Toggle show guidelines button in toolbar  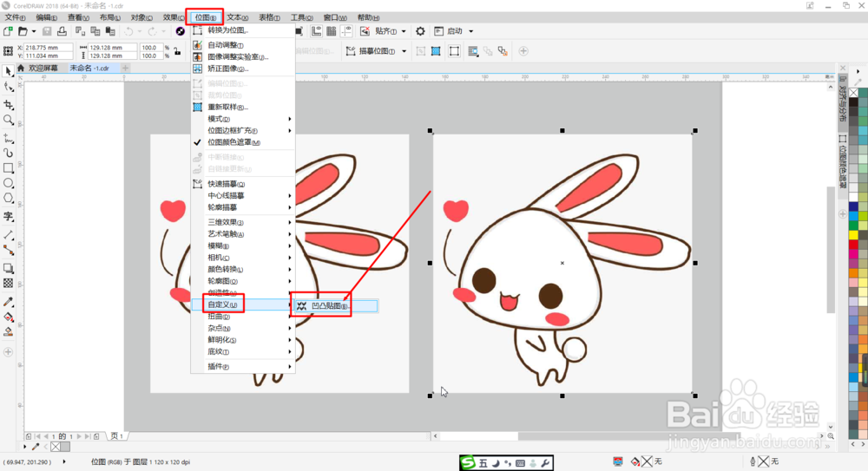coord(346,31)
